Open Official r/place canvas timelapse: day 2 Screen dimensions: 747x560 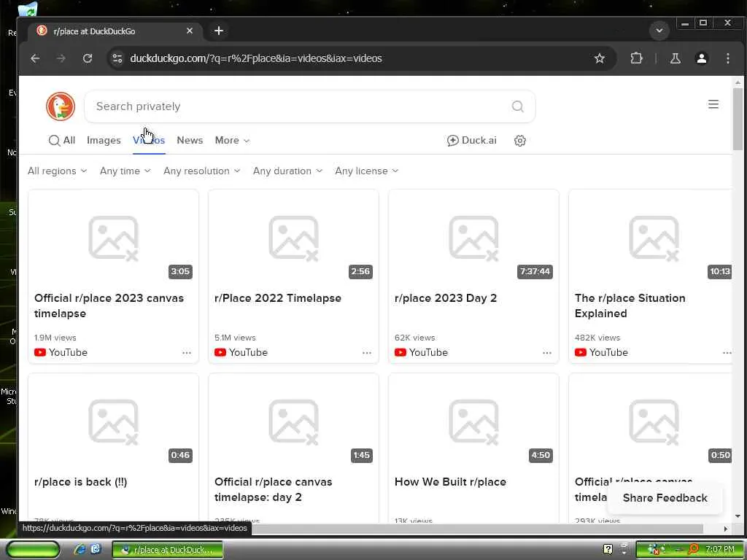pos(273,489)
